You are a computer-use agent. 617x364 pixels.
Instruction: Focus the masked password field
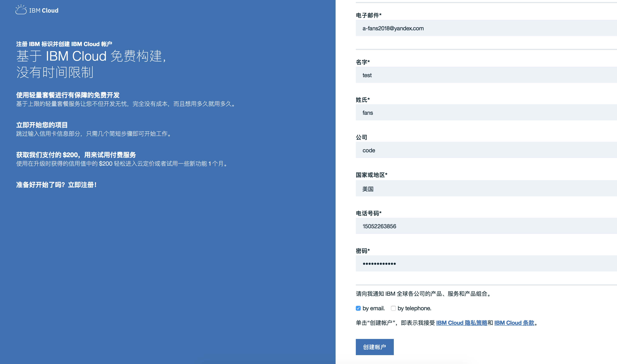pyautogui.click(x=486, y=263)
